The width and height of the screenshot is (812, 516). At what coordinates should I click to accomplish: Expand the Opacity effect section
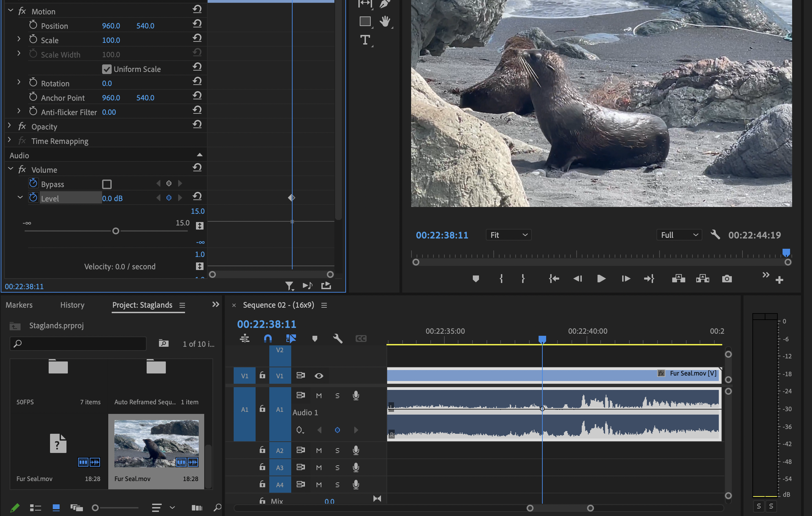pyautogui.click(x=10, y=126)
